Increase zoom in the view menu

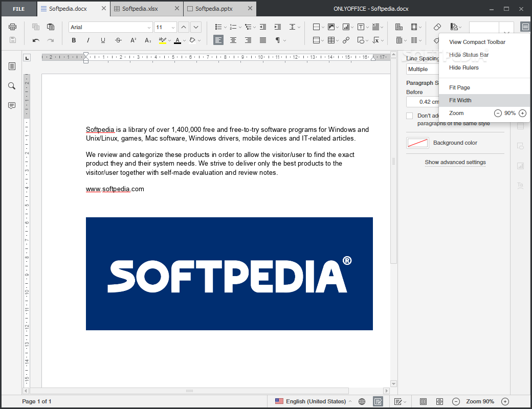[522, 113]
